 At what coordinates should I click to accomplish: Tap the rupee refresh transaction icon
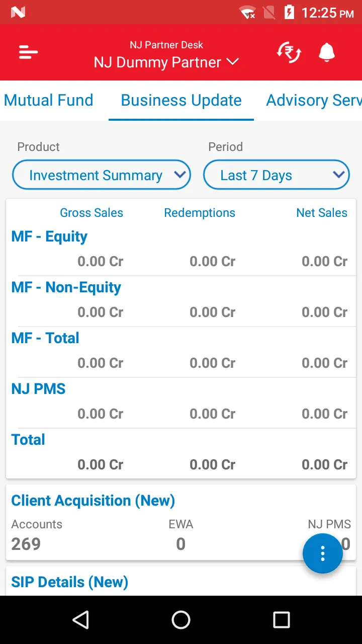pyautogui.click(x=289, y=52)
